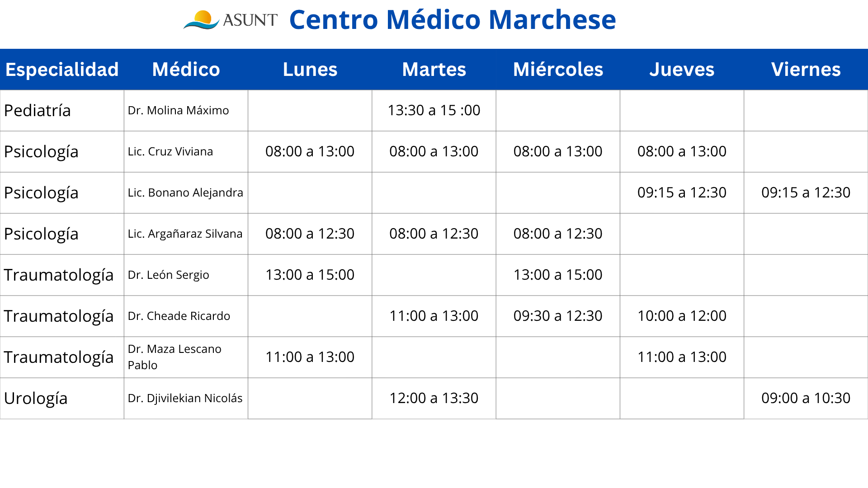The width and height of the screenshot is (868, 488).
Task: Select the 09:00 a 10:30 Friday slot
Action: pyautogui.click(x=806, y=399)
